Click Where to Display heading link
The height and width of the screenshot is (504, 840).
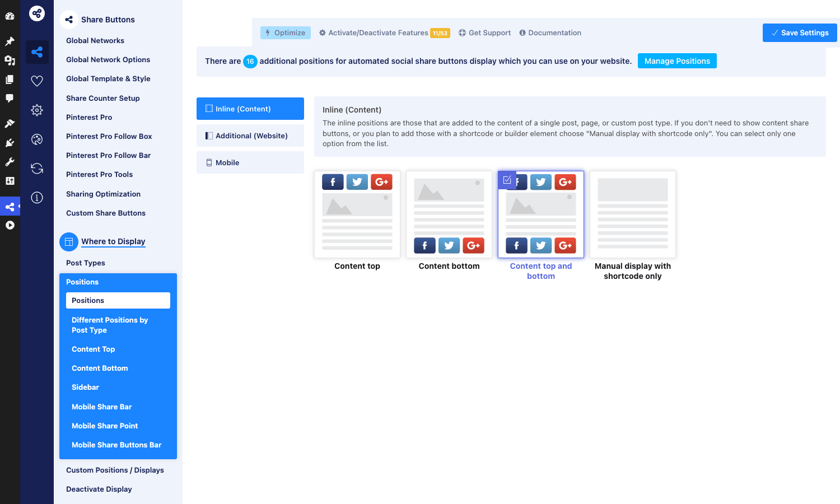(113, 241)
